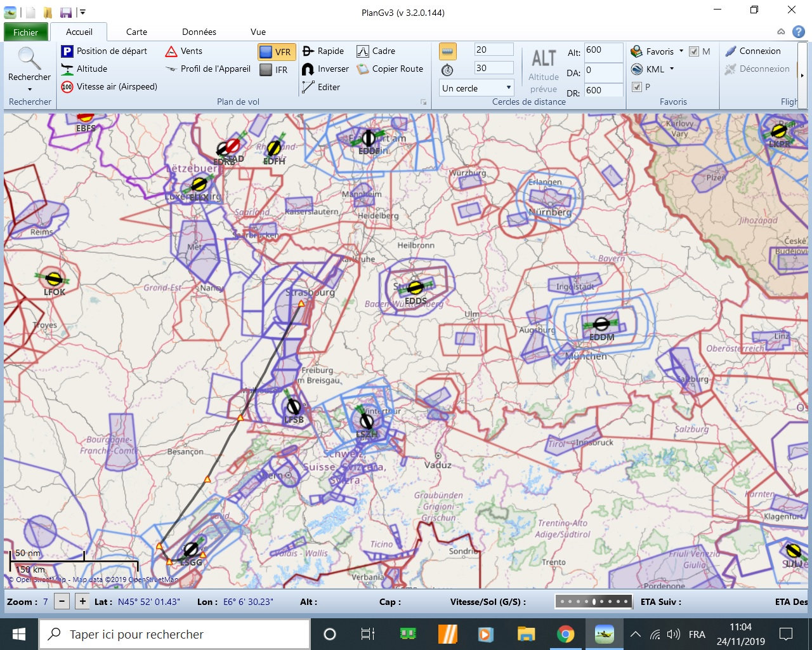This screenshot has height=650, width=812.
Task: Expand the KML dropdown arrow
Action: (672, 69)
